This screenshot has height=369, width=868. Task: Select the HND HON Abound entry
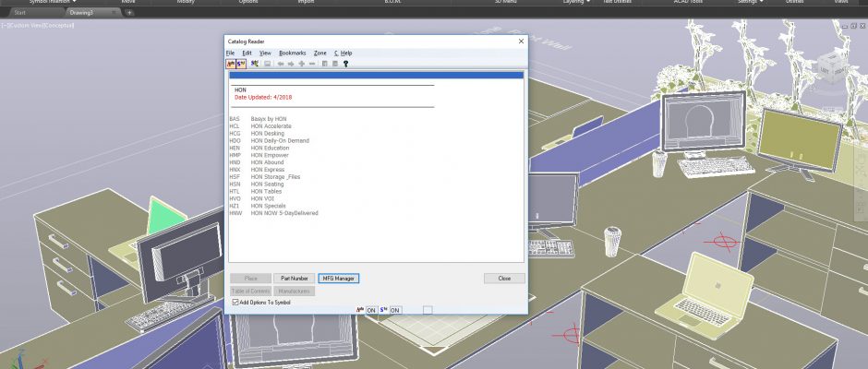tap(257, 162)
